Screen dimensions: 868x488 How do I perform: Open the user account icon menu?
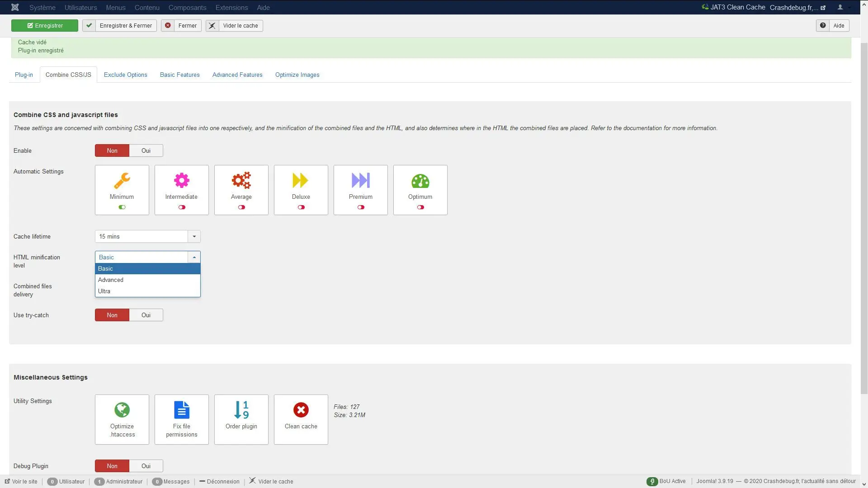[840, 7]
